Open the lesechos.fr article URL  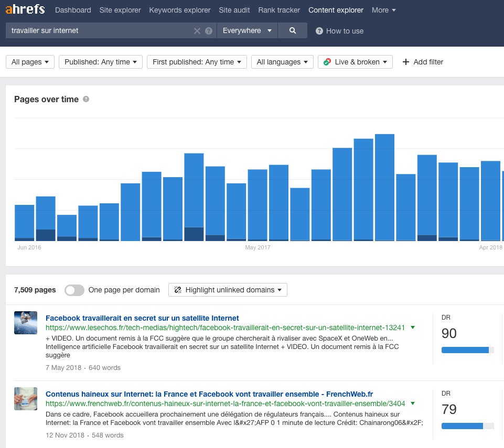[x=225, y=327]
